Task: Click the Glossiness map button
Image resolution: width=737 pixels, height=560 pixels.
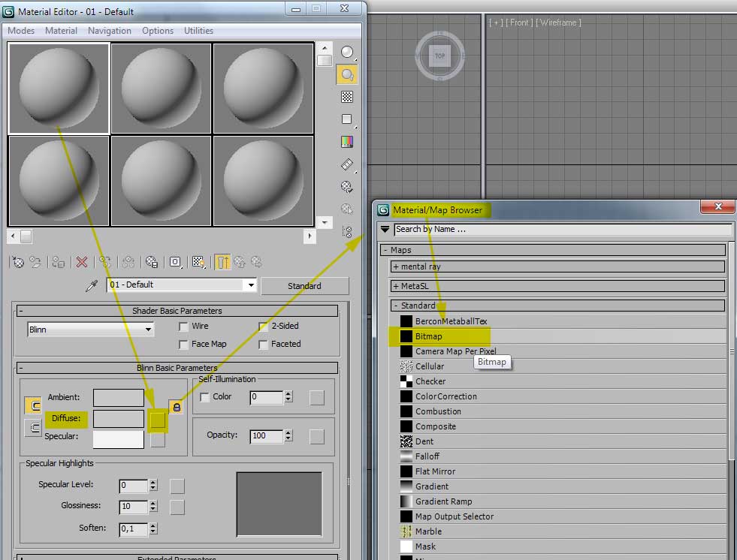Action: click(177, 507)
